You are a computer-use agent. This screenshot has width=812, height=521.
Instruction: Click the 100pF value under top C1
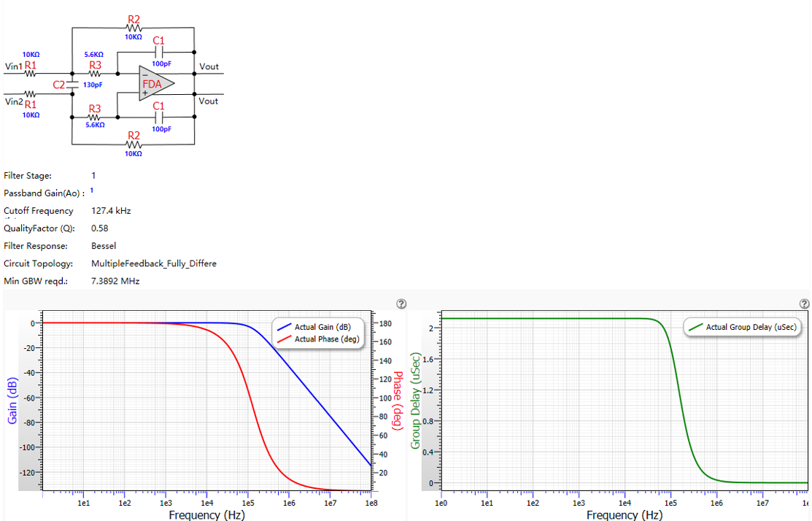click(161, 63)
